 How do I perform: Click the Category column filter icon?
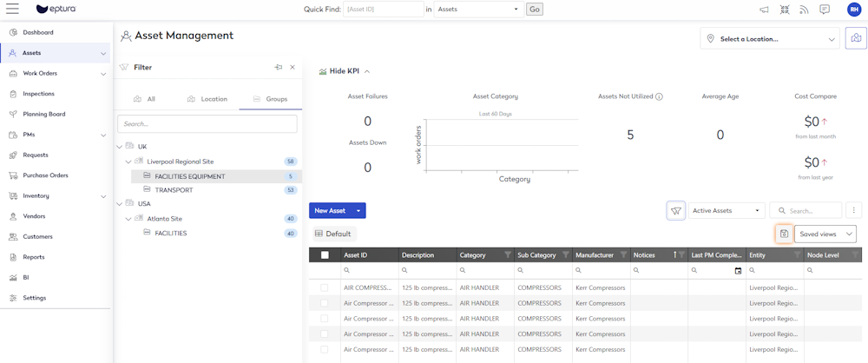(x=508, y=255)
